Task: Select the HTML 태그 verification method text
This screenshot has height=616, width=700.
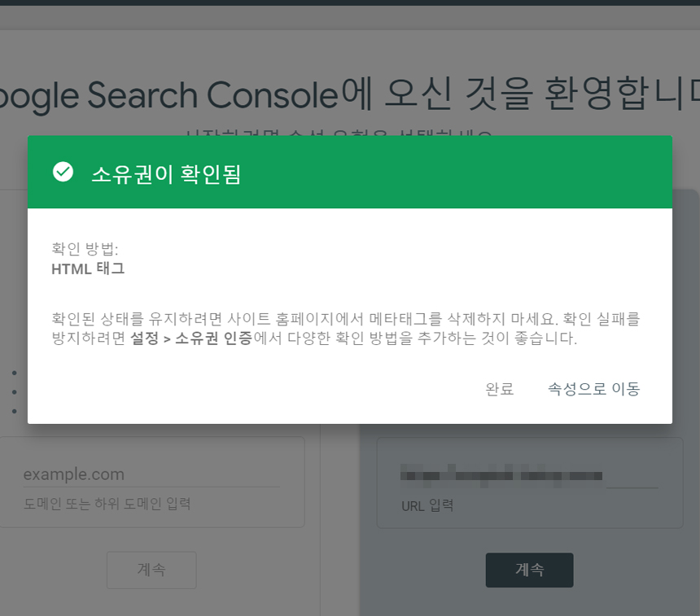Action: 88,269
